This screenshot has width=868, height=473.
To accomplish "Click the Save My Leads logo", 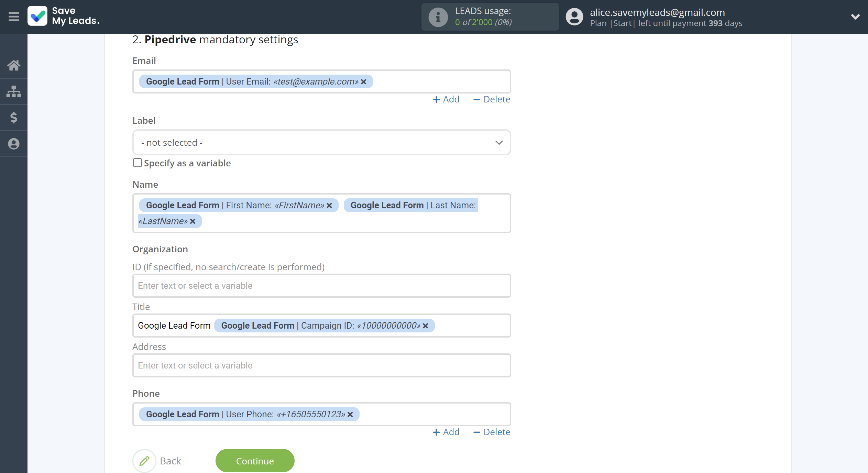I will pos(64,16).
